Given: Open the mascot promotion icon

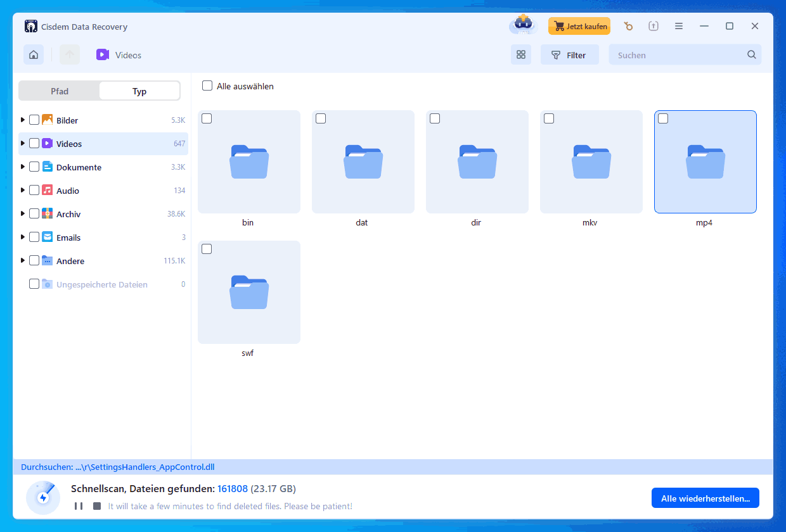Looking at the screenshot, I should pyautogui.click(x=523, y=25).
